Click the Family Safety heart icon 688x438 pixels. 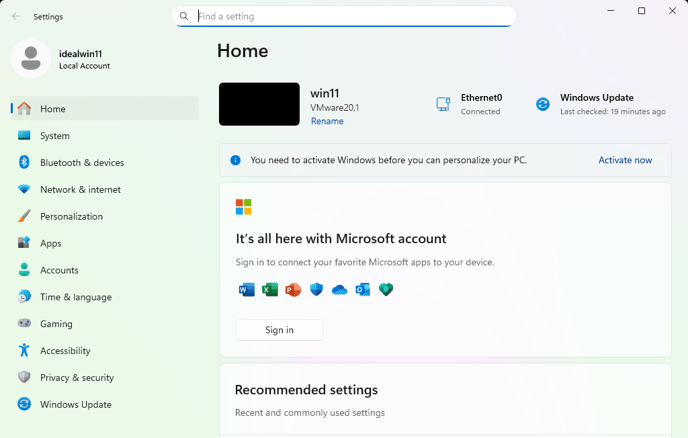(x=386, y=290)
